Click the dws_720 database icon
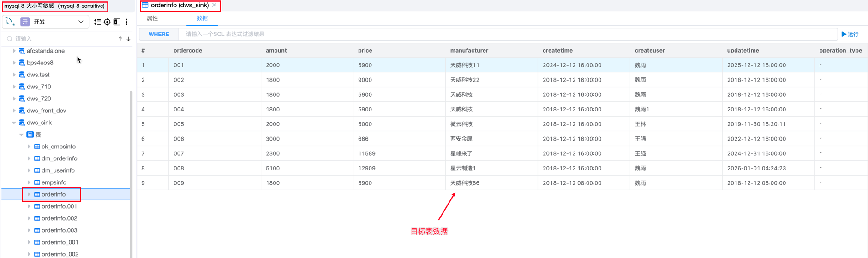 point(22,99)
